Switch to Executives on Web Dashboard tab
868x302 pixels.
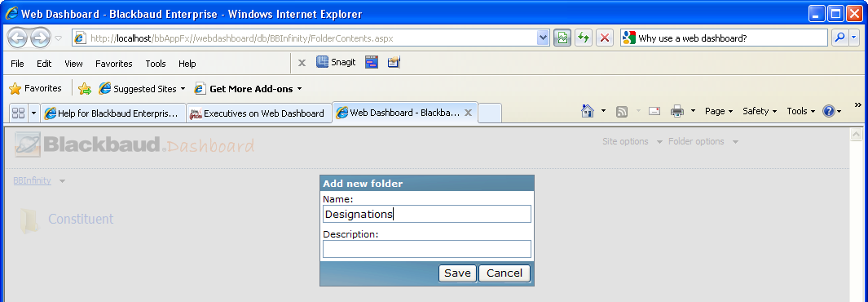tap(258, 113)
